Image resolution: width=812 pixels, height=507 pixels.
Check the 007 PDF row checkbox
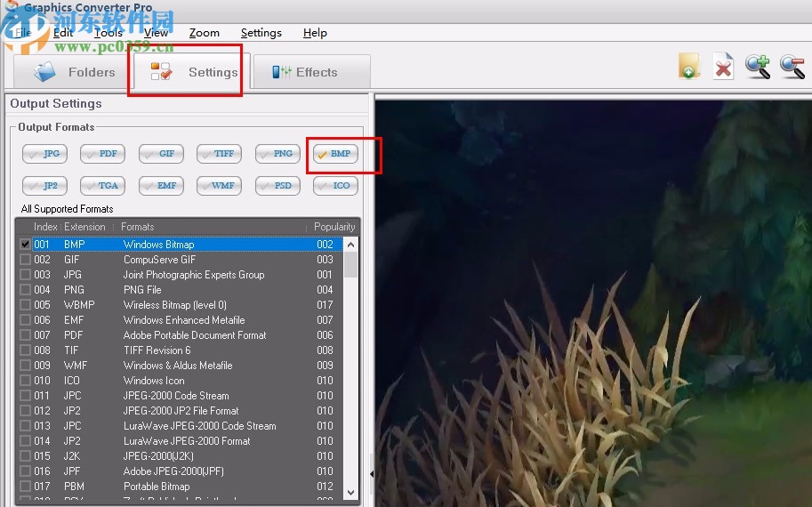pos(25,335)
